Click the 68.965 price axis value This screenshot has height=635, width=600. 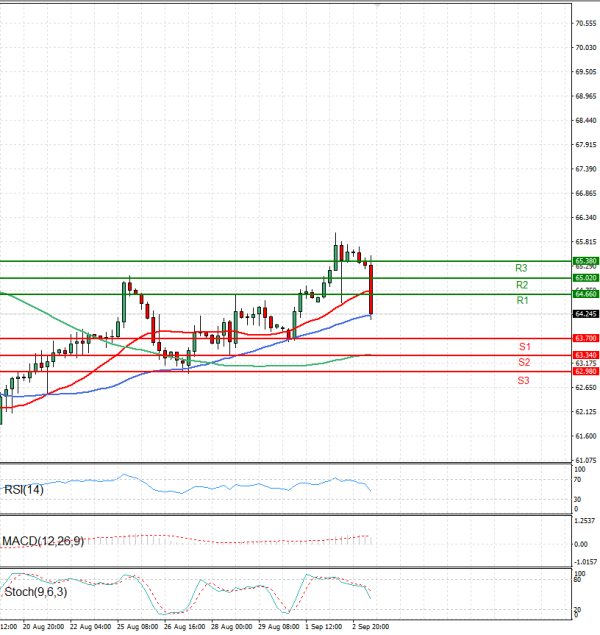(x=586, y=96)
